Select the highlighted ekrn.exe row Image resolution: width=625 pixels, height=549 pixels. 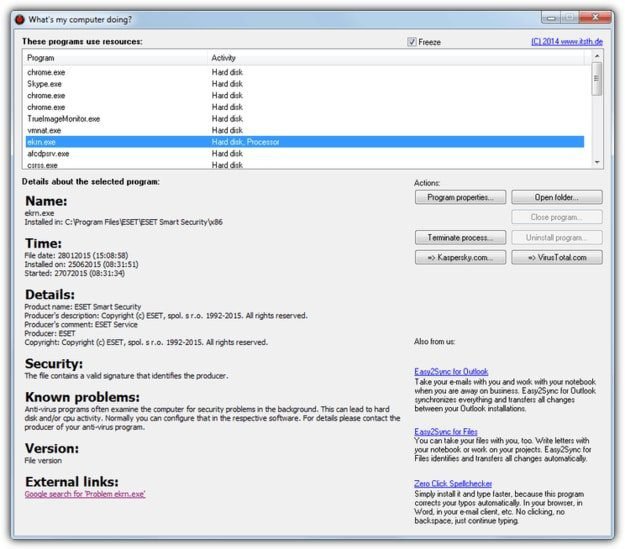(42, 142)
